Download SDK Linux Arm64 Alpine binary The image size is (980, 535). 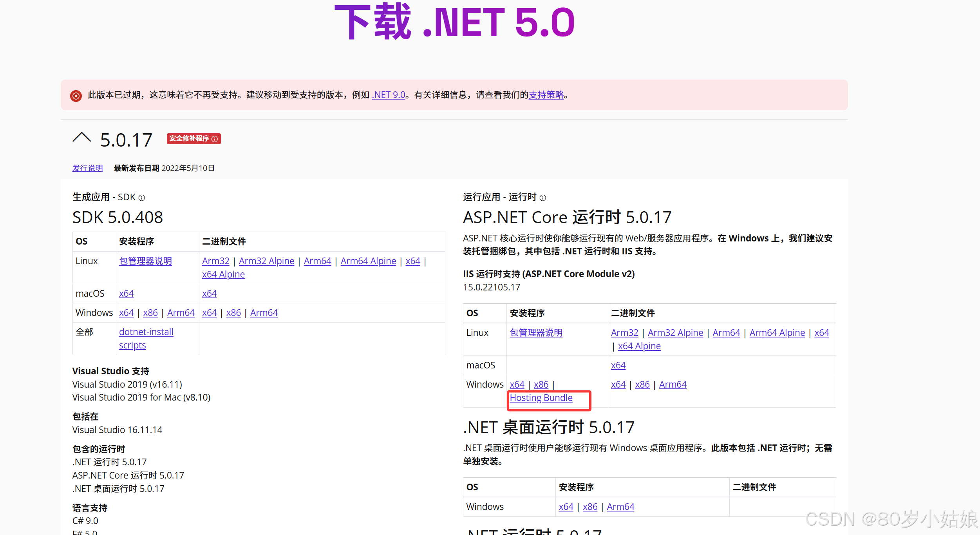(x=368, y=261)
